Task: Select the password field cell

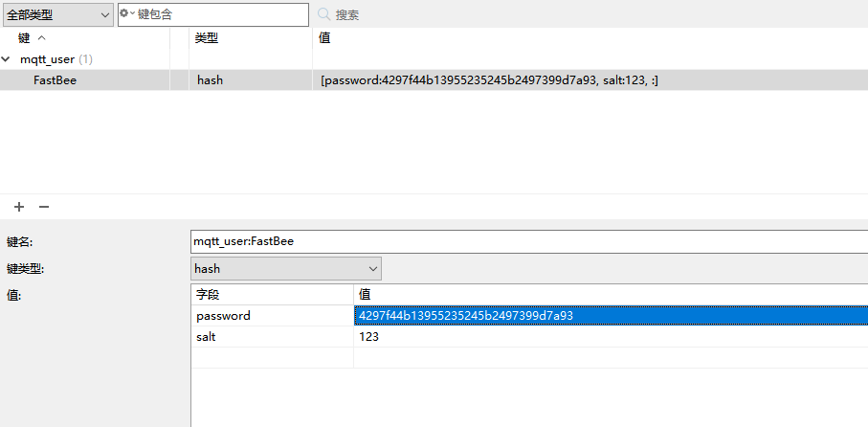Action: (x=273, y=316)
